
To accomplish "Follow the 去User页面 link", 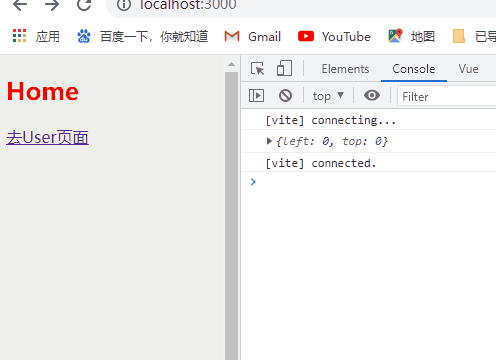I will tap(47, 138).
